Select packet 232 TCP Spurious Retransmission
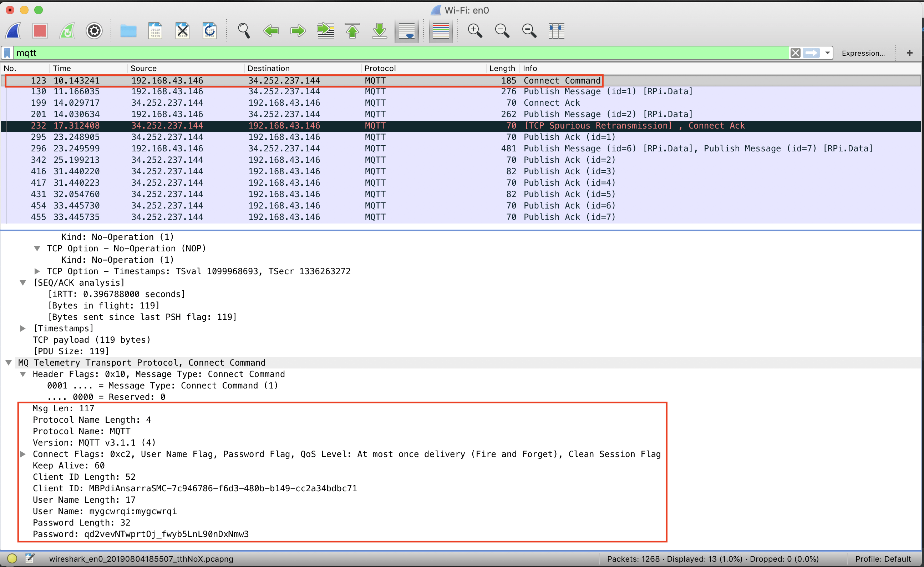Image resolution: width=924 pixels, height=567 pixels. tap(461, 126)
